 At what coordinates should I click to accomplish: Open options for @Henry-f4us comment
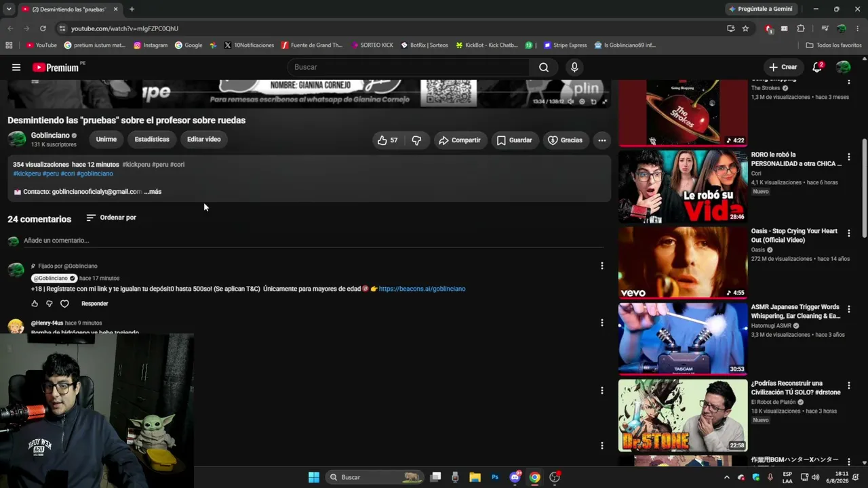601,323
